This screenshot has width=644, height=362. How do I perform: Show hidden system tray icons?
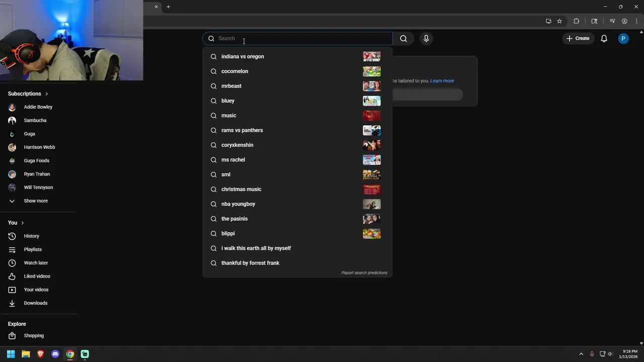pos(581,354)
